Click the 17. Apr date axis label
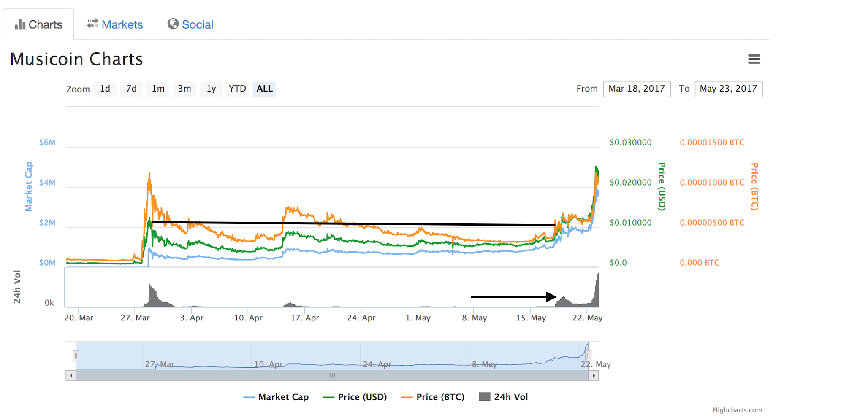Viewport: 868px width, 420px height. (305, 318)
